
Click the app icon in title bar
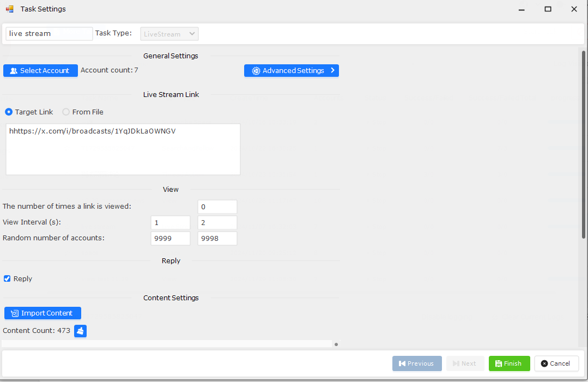click(10, 9)
